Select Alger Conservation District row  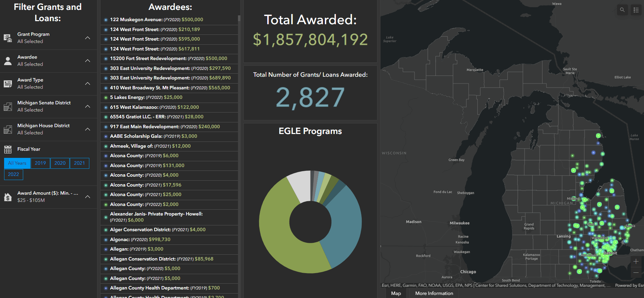pos(169,230)
